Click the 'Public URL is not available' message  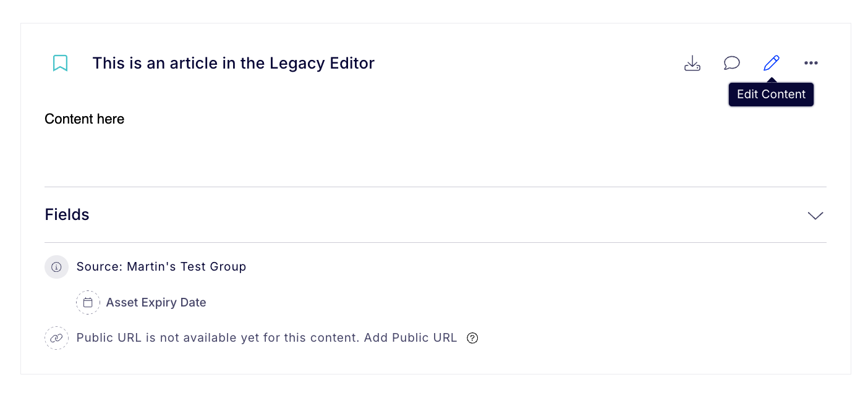pyautogui.click(x=218, y=338)
